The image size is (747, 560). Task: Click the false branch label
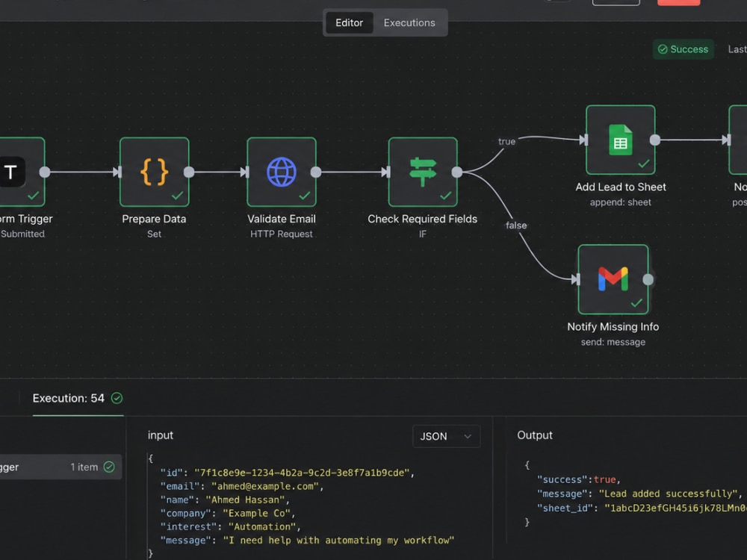(x=516, y=225)
